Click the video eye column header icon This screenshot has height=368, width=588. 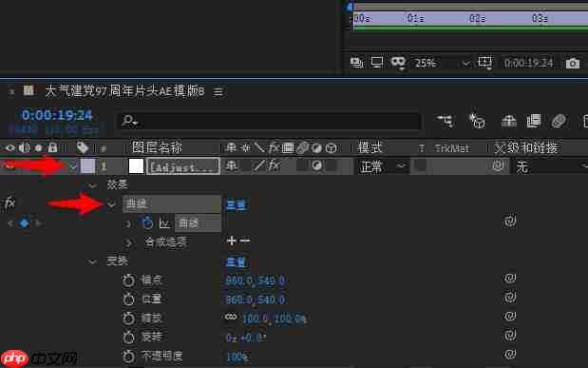(x=10, y=148)
